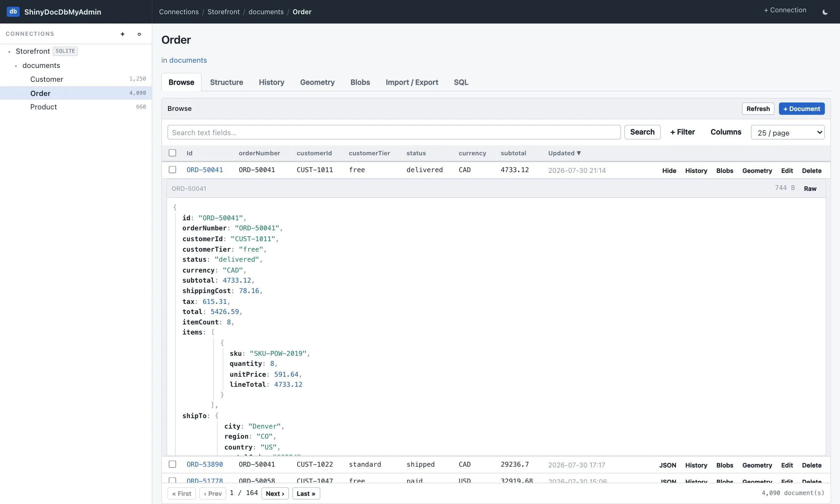This screenshot has height=504, width=840.
Task: Collapse the documents tree node
Action: click(x=16, y=66)
